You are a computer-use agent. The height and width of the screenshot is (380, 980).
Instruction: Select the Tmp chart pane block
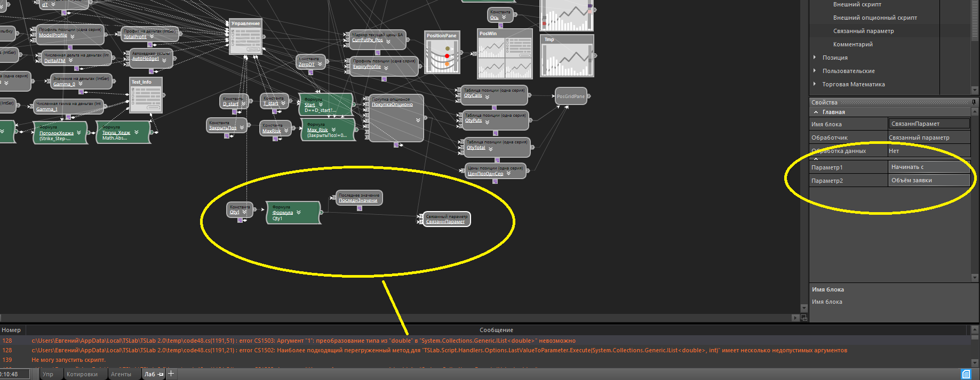click(x=567, y=56)
